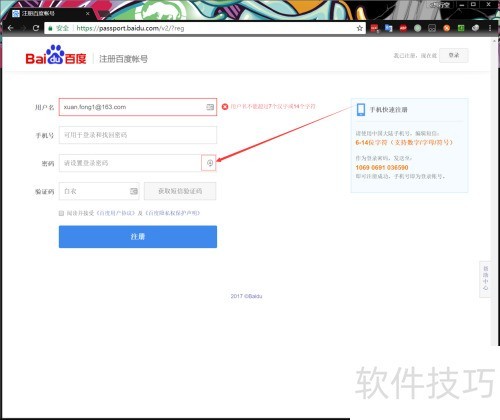Open the orange circular extension icon

(446, 28)
